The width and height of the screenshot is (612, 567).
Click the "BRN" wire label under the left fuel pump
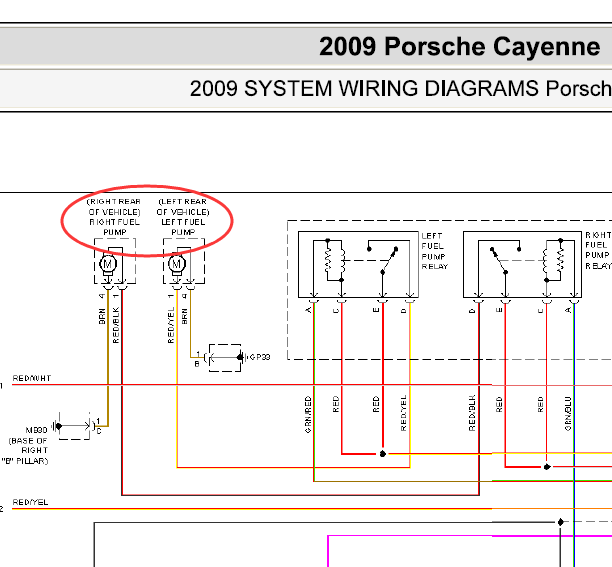point(184,316)
